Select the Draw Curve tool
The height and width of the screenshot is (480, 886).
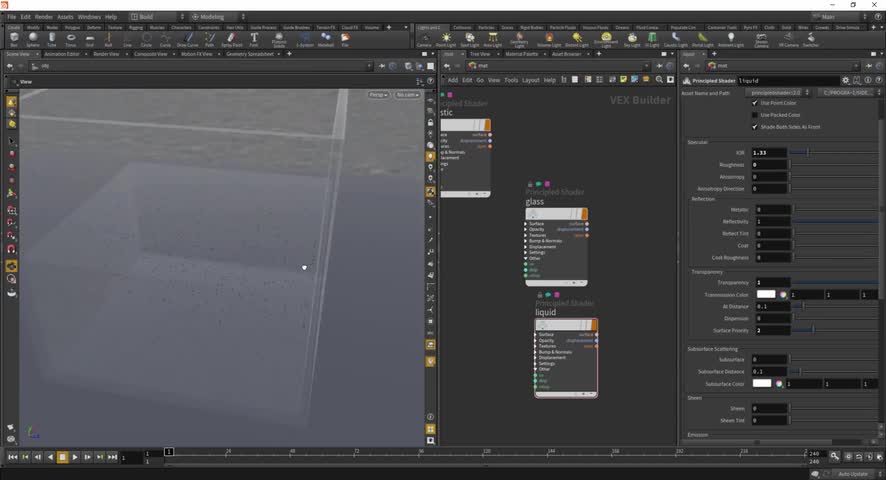187,39
